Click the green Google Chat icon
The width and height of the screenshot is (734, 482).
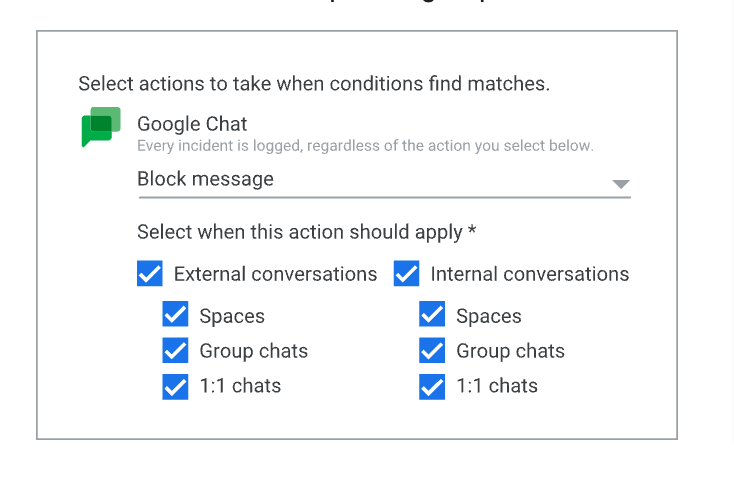[x=101, y=127]
